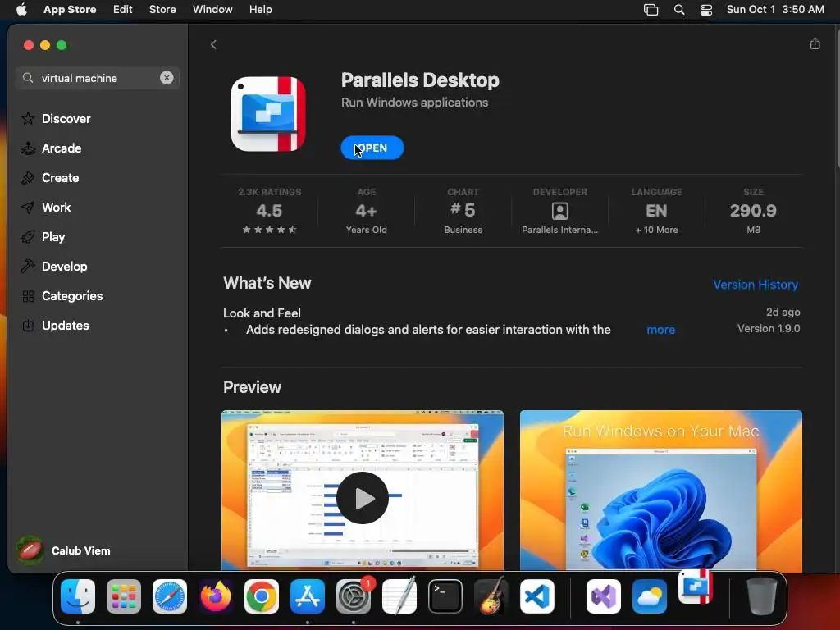The height and width of the screenshot is (630, 840).
Task: Open the Store menu
Action: [162, 10]
